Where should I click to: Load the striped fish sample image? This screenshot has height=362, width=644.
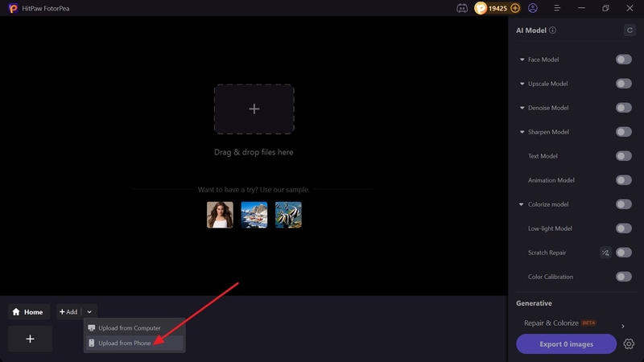[288, 215]
